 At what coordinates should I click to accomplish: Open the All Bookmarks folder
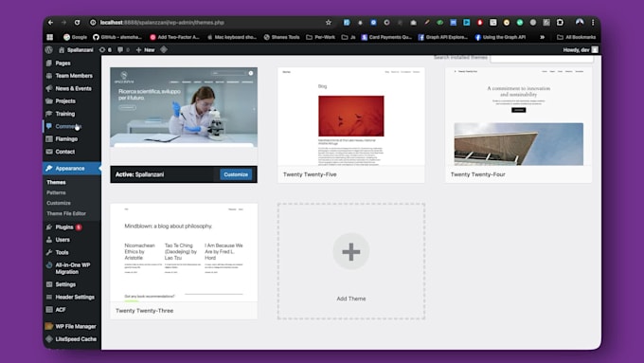(576, 37)
